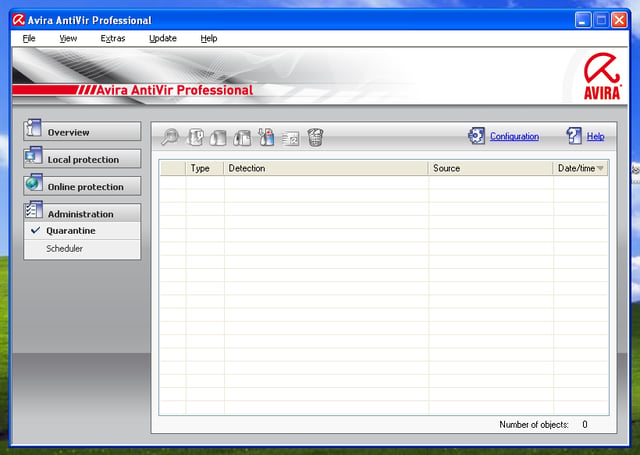Viewport: 640px width, 455px height.
Task: Close the Avira AntiVir Professional window
Action: point(619,20)
